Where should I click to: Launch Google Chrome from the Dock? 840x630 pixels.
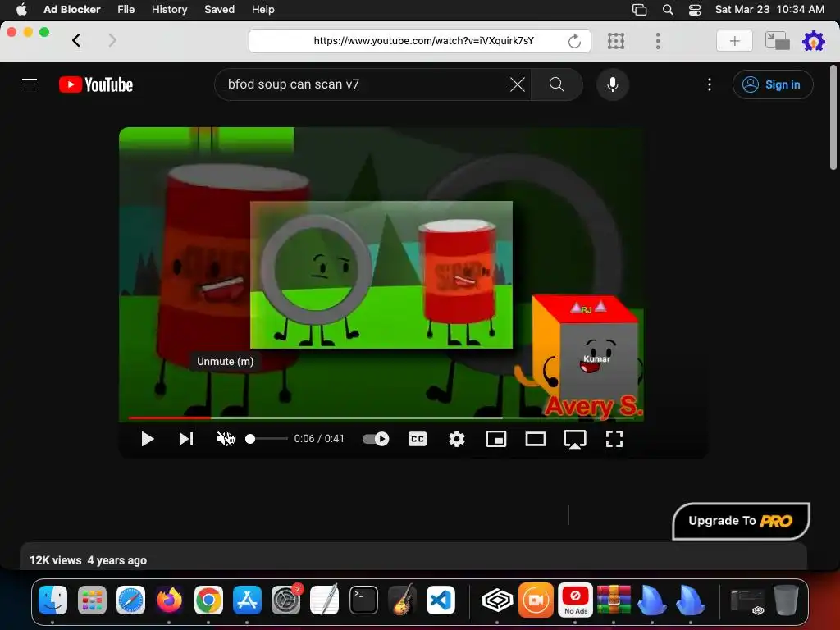tap(208, 600)
